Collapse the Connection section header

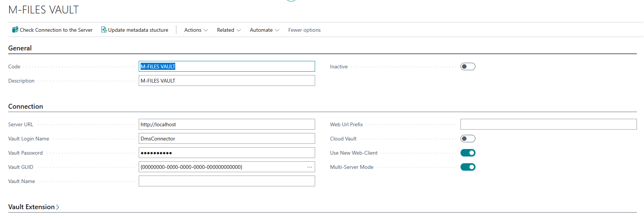[x=25, y=106]
